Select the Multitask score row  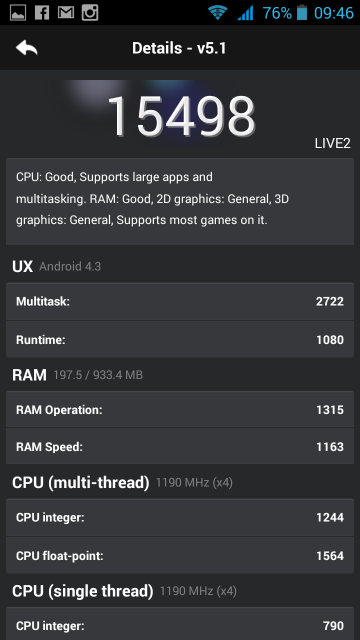point(180,302)
